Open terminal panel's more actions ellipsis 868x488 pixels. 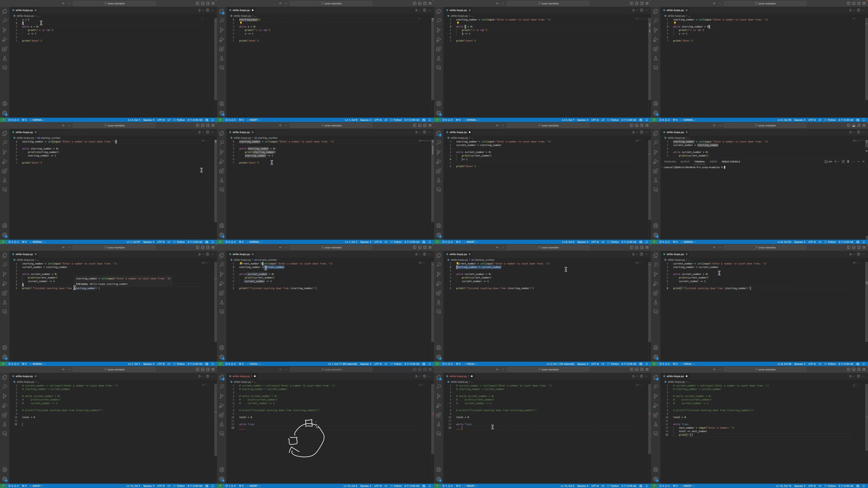pyautogui.click(x=854, y=162)
